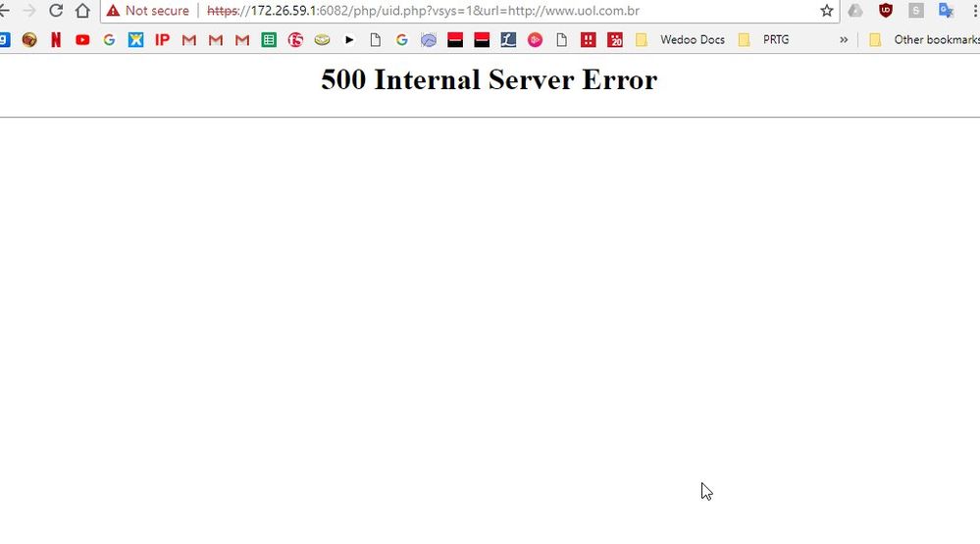Open the F5 bookmark

pos(295,40)
